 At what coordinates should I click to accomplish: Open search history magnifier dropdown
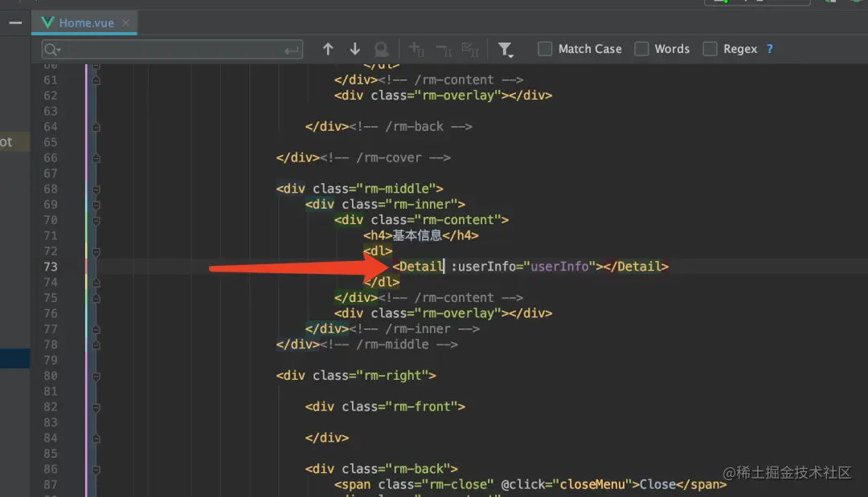[52, 49]
